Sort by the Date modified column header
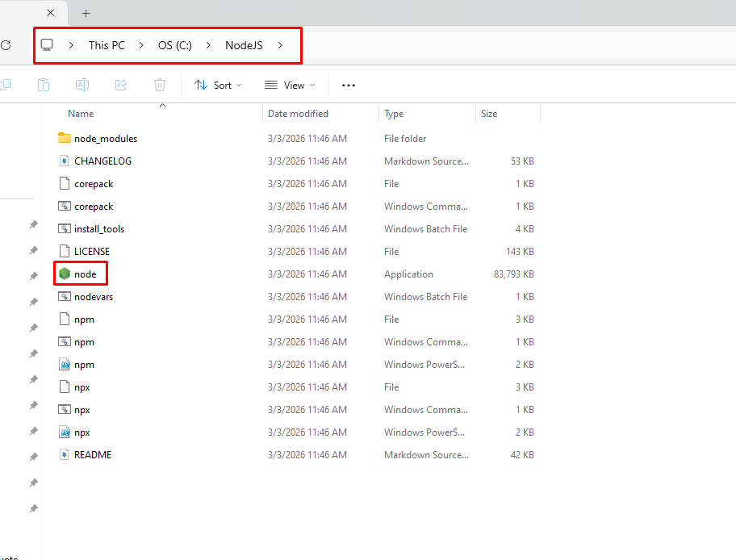The height and width of the screenshot is (560, 736). [298, 114]
